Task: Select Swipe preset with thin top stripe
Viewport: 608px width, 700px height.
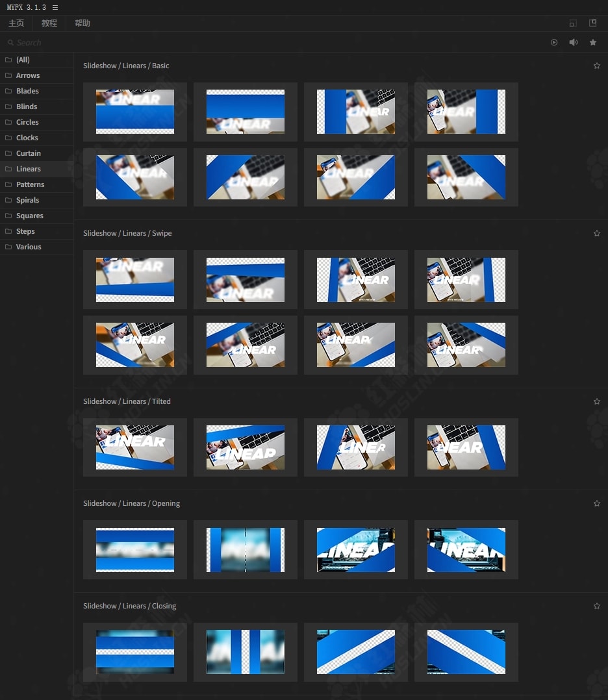Action: tap(246, 279)
